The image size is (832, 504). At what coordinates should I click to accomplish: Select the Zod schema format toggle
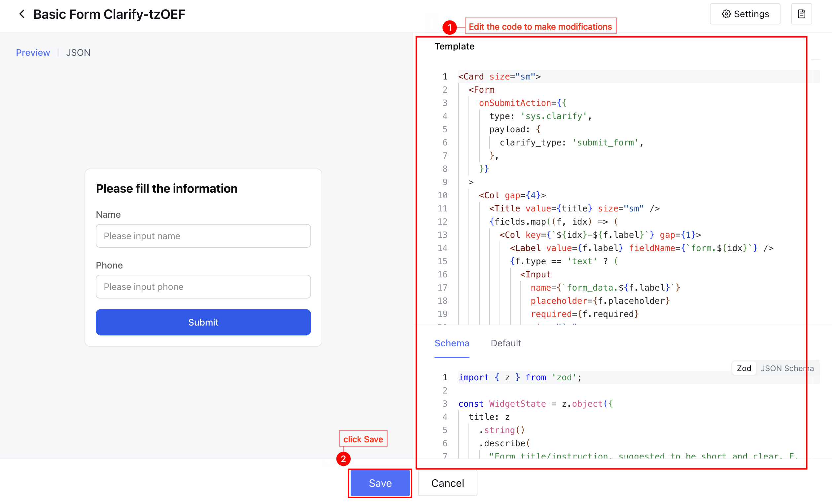[x=744, y=368]
